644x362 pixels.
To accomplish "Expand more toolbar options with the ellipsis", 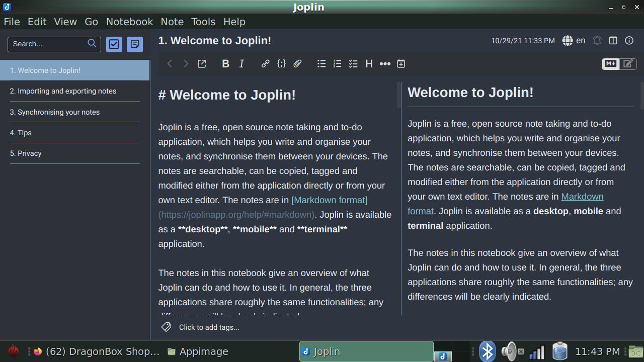I will tap(385, 64).
